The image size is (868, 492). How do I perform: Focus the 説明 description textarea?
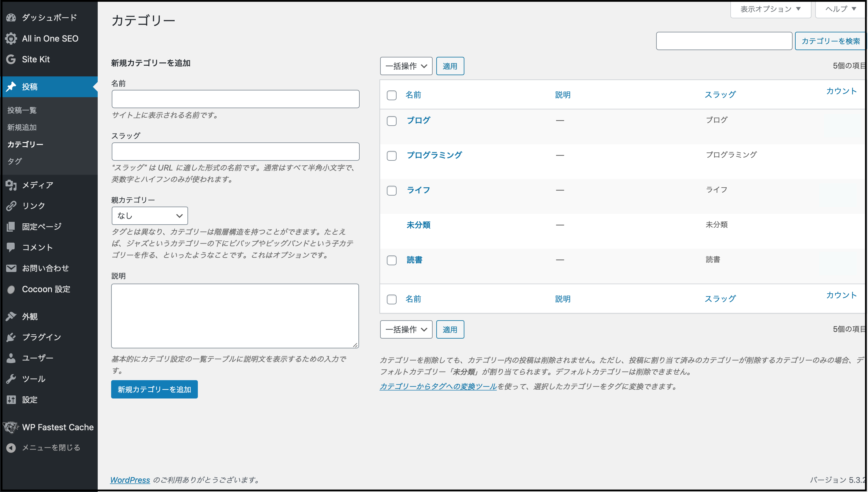[235, 316]
